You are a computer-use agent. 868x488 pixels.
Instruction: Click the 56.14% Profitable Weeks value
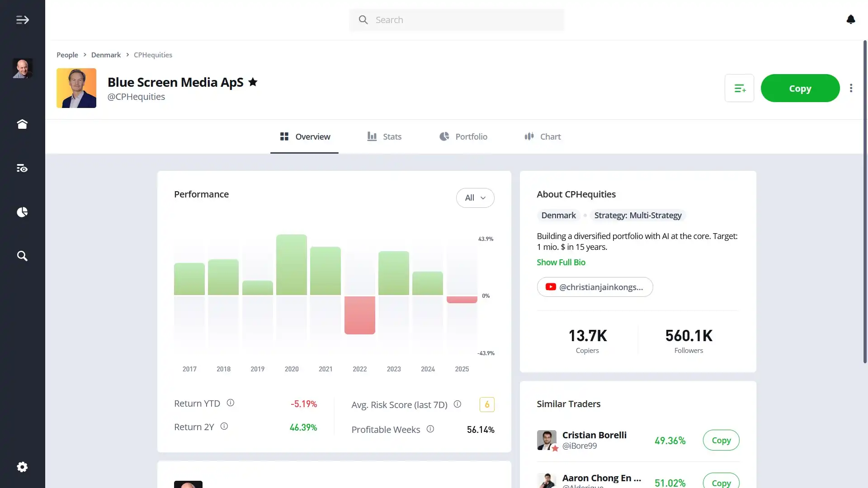(481, 430)
